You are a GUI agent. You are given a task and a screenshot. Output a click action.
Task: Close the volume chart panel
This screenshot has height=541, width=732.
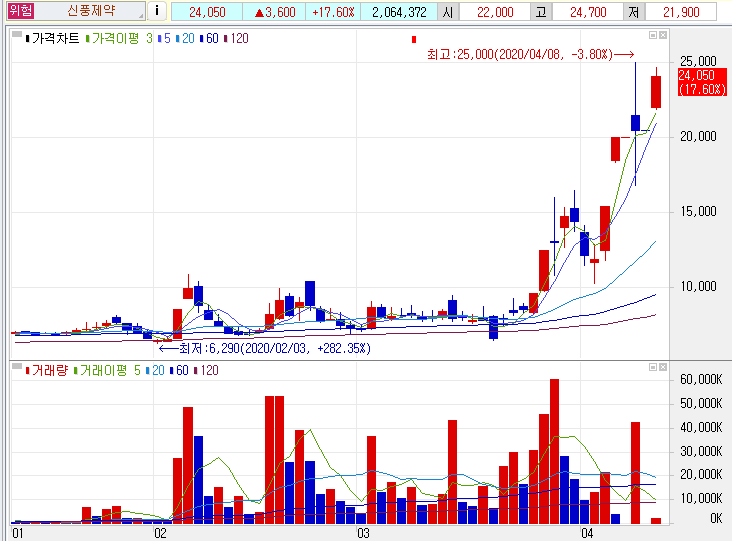[663, 367]
